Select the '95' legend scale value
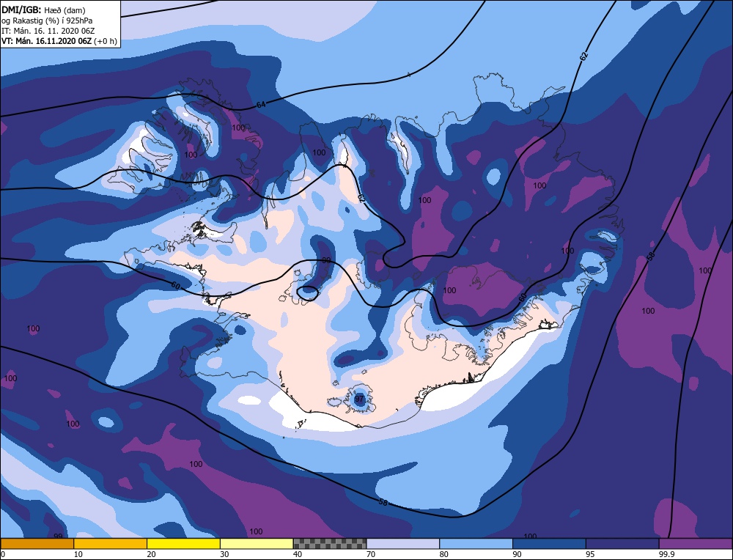 tap(590, 554)
